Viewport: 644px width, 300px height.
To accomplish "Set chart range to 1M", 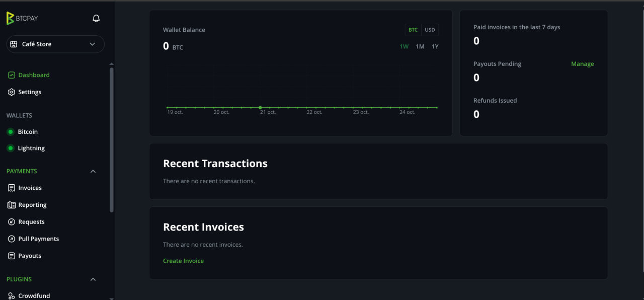I will (420, 46).
